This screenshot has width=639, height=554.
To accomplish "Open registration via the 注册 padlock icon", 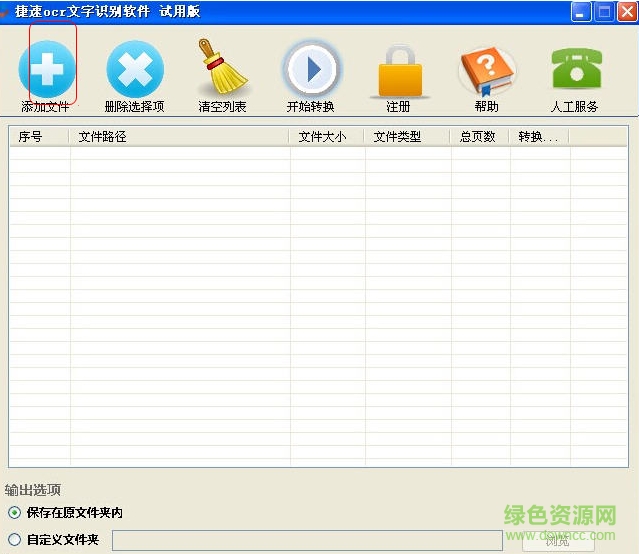I will coord(400,71).
